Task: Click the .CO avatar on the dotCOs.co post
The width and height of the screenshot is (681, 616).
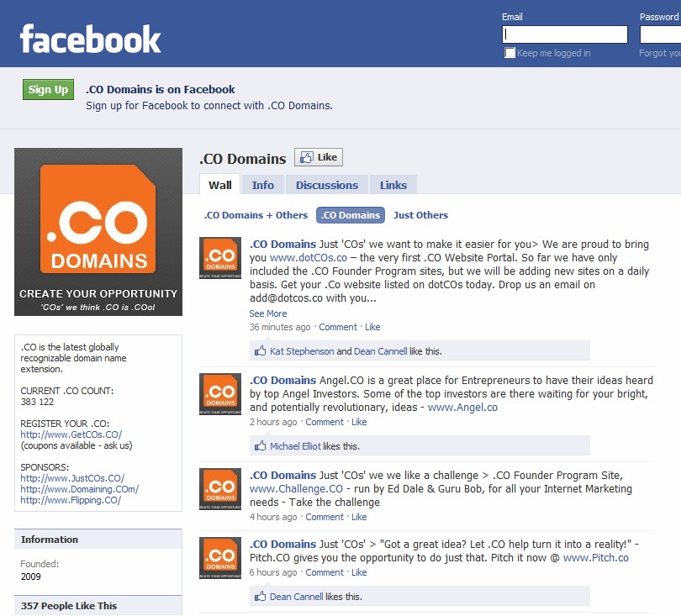Action: (x=220, y=258)
